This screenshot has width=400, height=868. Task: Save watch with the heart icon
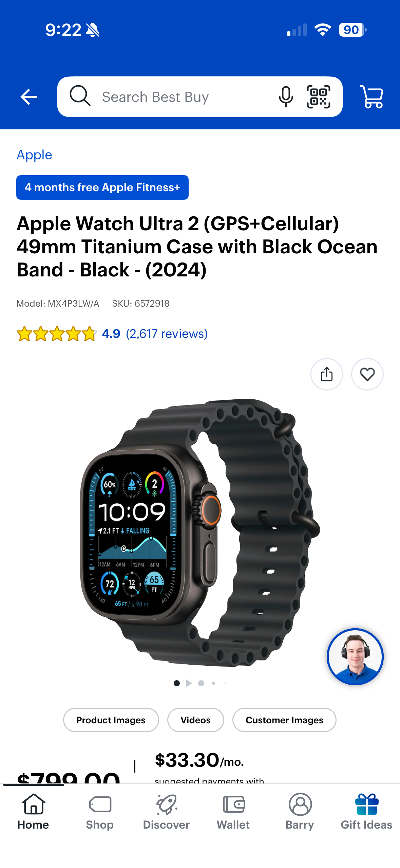[x=367, y=374]
